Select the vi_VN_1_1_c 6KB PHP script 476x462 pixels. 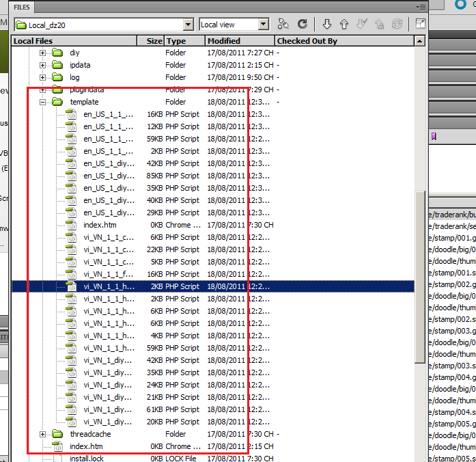pyautogui.click(x=109, y=237)
